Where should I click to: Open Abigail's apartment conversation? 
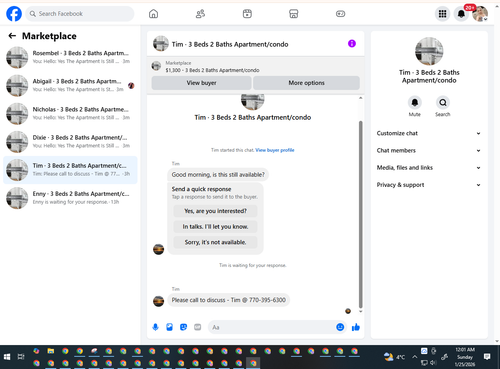(70, 85)
